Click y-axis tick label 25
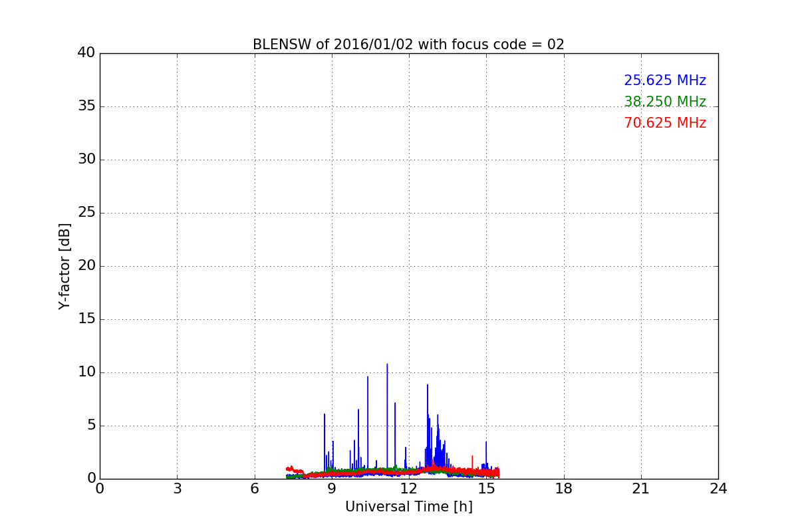798x532 pixels. (86, 213)
